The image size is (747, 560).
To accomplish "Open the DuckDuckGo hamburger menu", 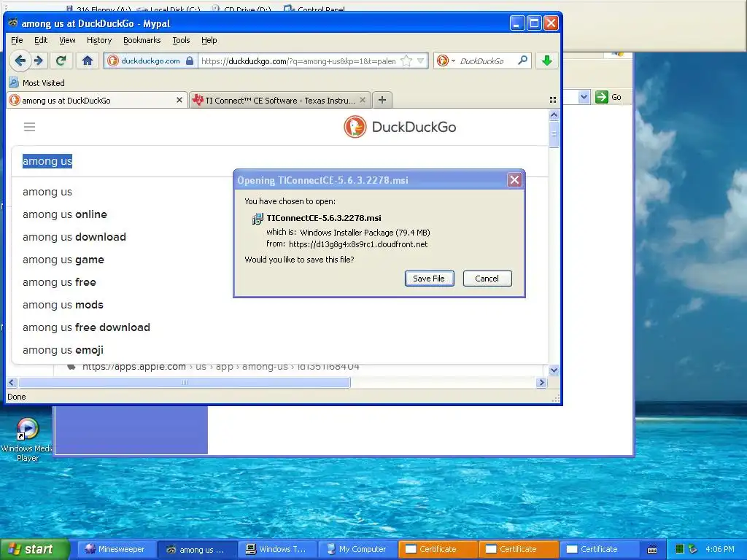I will 29,127.
